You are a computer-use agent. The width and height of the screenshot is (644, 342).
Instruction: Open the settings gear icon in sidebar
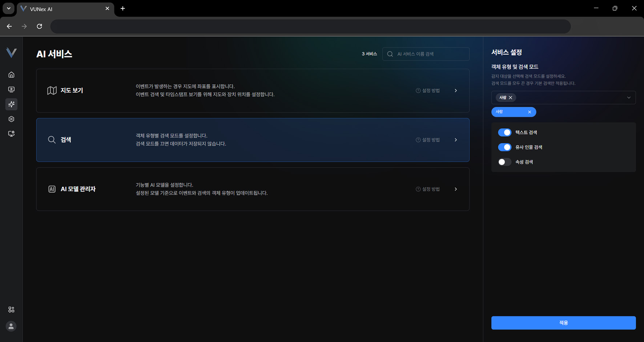11,119
